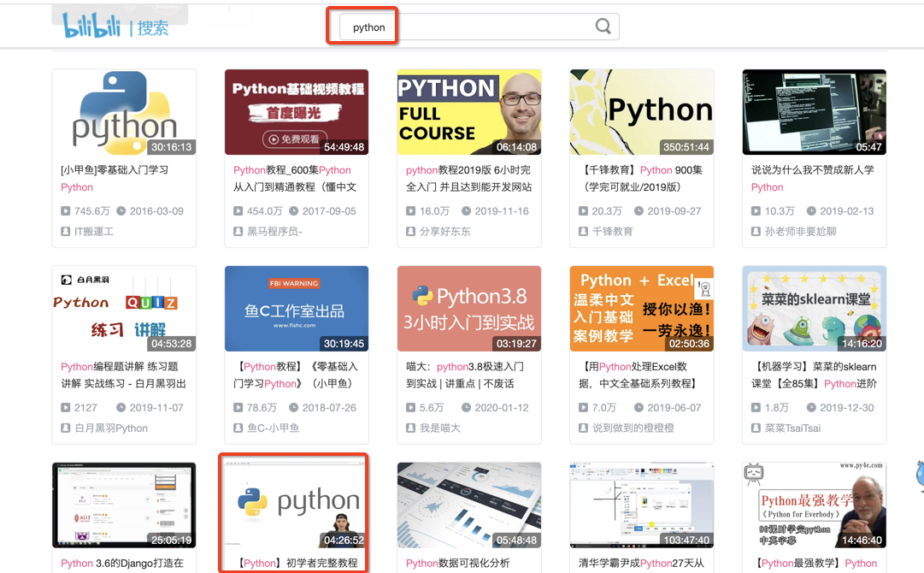Open uploader 我是喵大
This screenshot has width=924, height=573.
439,428
